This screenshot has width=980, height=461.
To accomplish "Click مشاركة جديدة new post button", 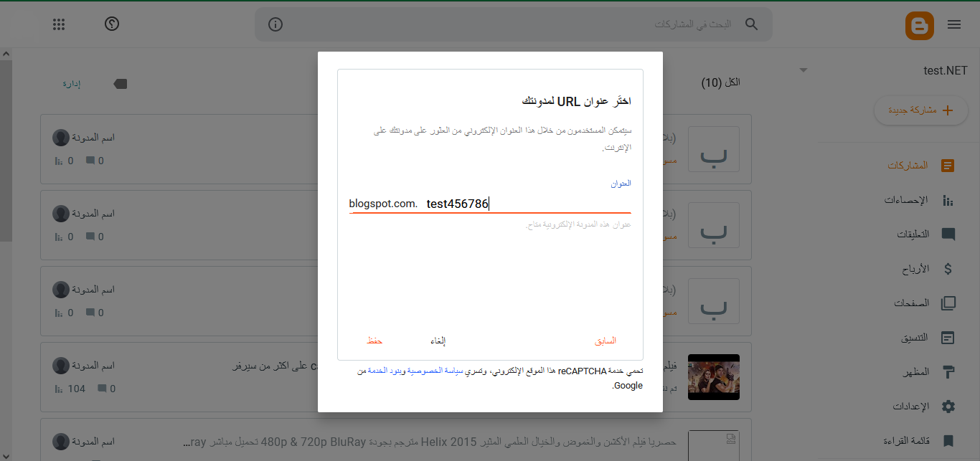I will pyautogui.click(x=921, y=110).
